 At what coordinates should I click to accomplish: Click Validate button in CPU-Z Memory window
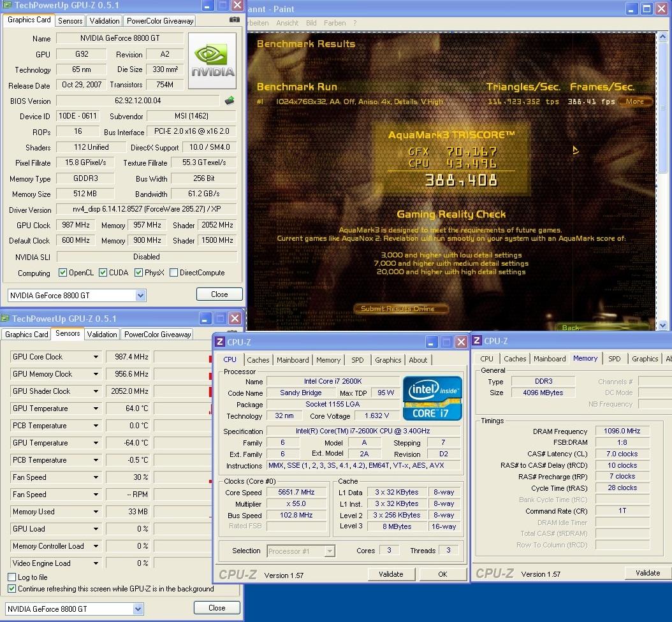(x=648, y=573)
